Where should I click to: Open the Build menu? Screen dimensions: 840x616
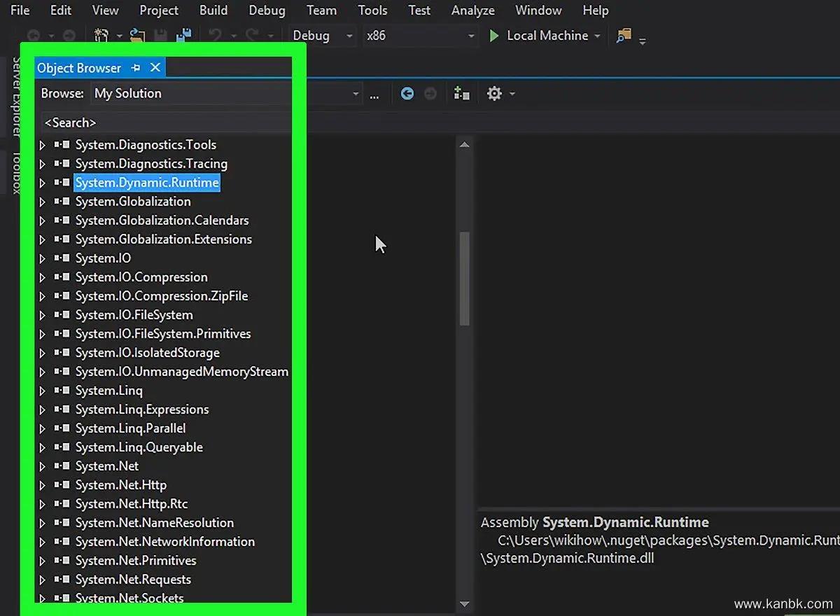(213, 10)
